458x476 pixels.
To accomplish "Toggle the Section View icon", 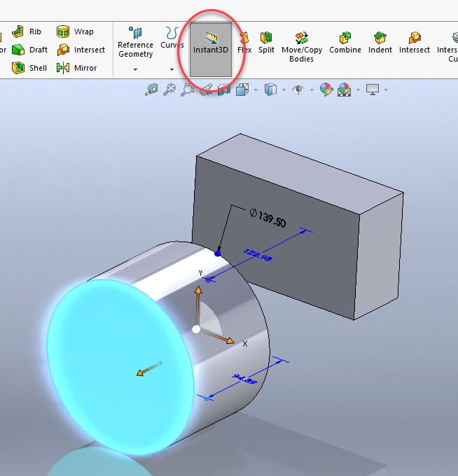I will (x=224, y=90).
